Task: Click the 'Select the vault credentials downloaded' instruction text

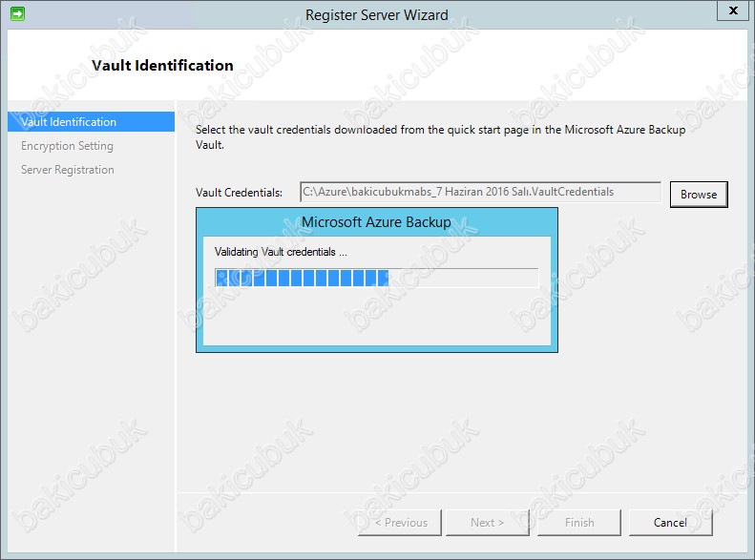Action: click(x=440, y=137)
